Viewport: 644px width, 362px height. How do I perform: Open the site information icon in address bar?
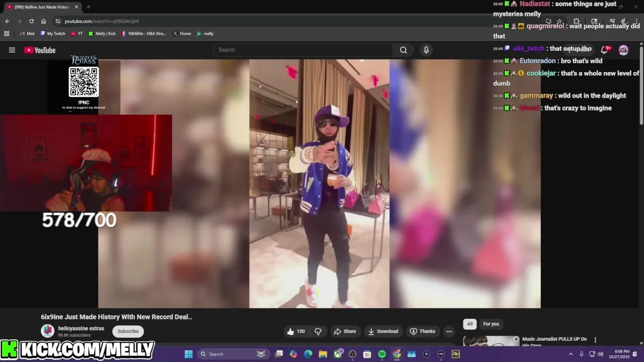[58, 21]
